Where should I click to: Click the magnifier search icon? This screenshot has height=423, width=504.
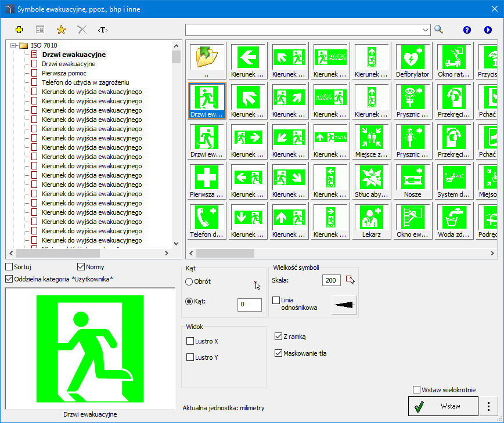coord(439,30)
